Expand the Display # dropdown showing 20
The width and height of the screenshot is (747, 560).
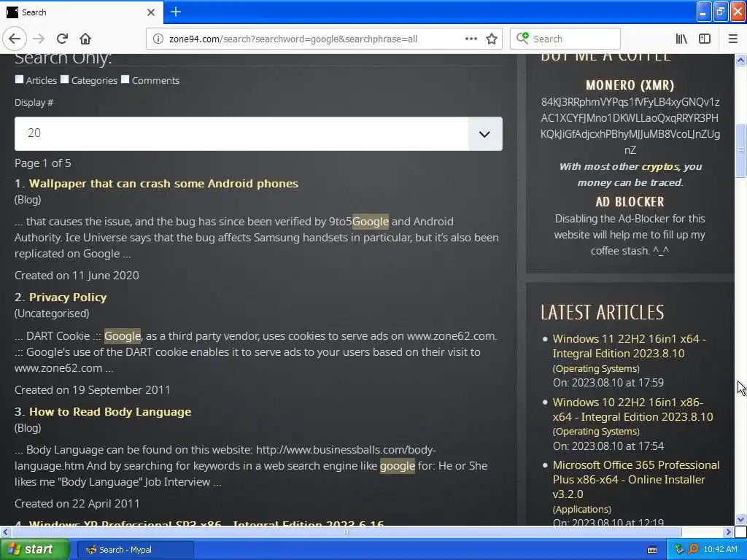coord(258,134)
